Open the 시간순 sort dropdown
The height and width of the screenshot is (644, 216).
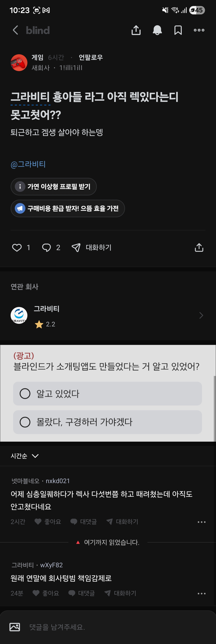pos(24,456)
